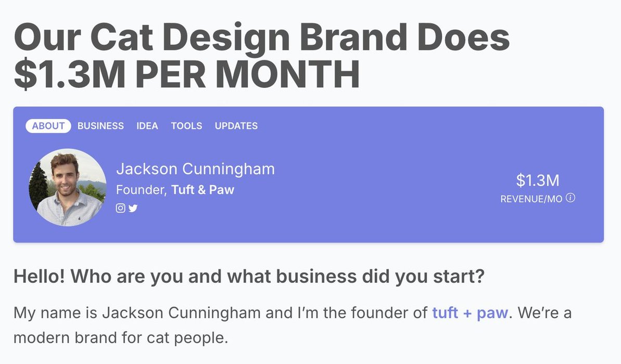View the UPDATES tab
Screen dimensions: 621x364
pos(236,126)
